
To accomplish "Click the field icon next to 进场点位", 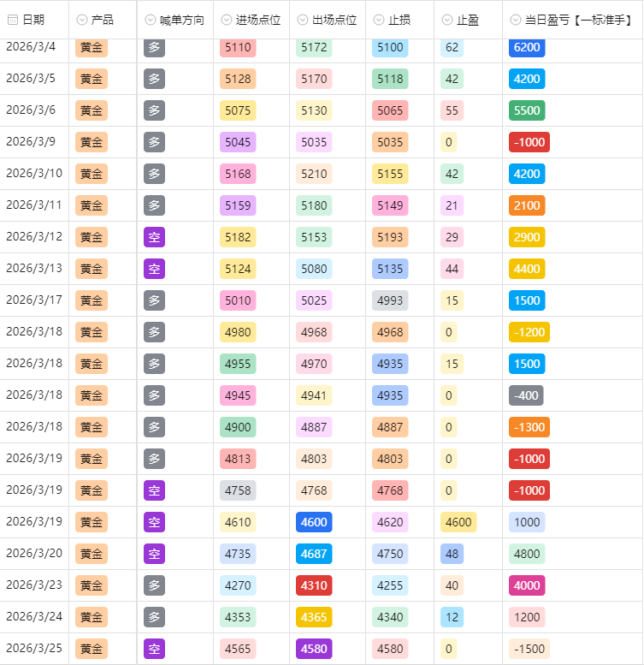I will pyautogui.click(x=227, y=20).
